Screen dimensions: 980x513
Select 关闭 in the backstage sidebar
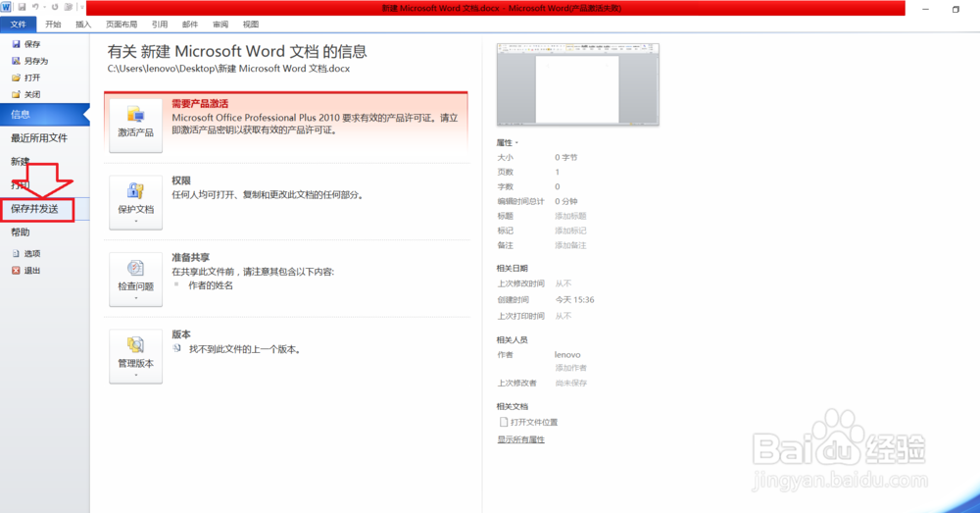tap(26, 94)
